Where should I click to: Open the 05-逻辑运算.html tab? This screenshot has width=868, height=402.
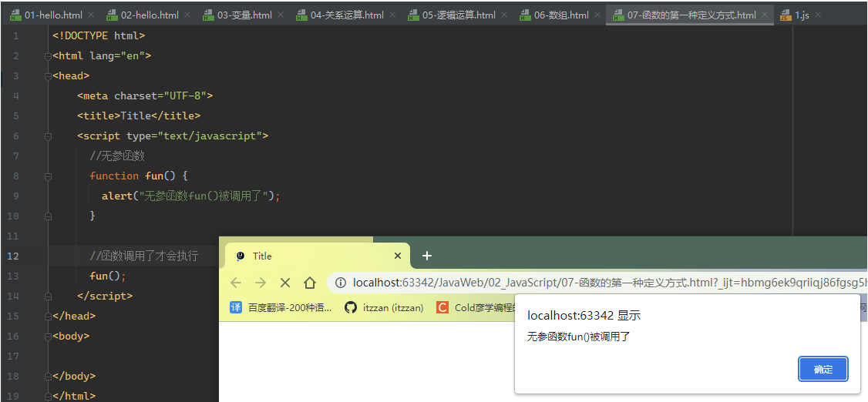(x=459, y=15)
